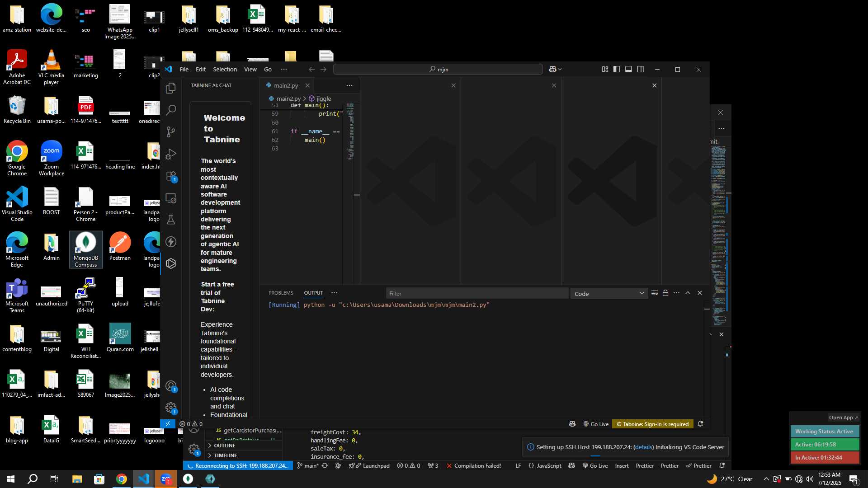
Task: Open more menu items ellipsis in menu bar
Action: (284, 69)
